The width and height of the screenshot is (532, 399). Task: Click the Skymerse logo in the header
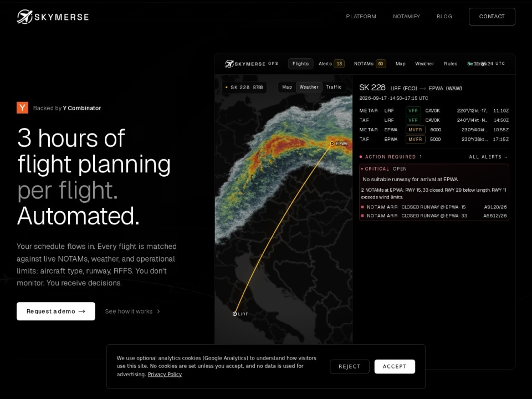coord(53,17)
